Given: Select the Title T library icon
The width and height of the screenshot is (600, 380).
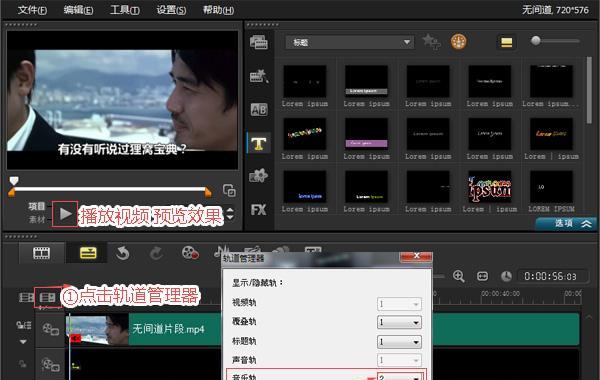Looking at the screenshot, I should 259,144.
